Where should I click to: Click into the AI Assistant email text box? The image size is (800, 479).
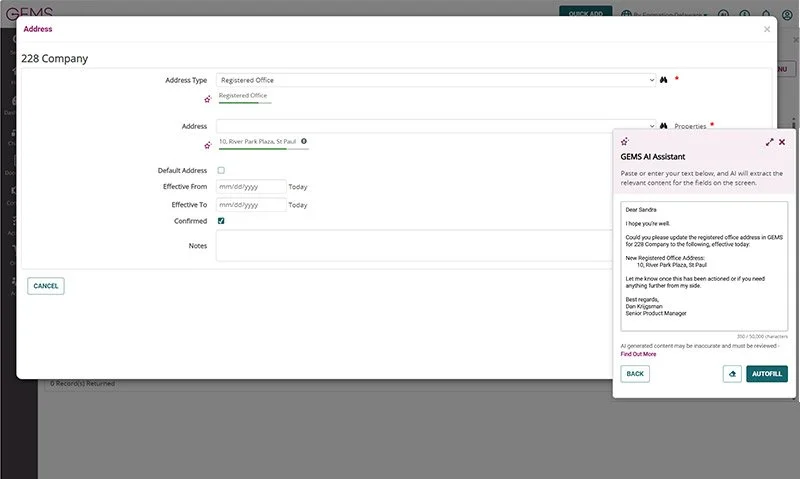coord(704,266)
